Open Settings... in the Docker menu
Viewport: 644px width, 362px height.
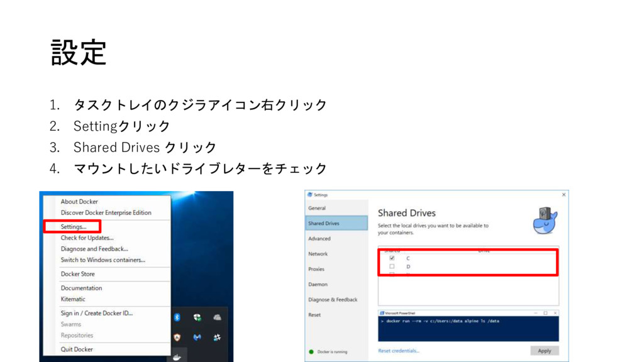click(x=74, y=226)
